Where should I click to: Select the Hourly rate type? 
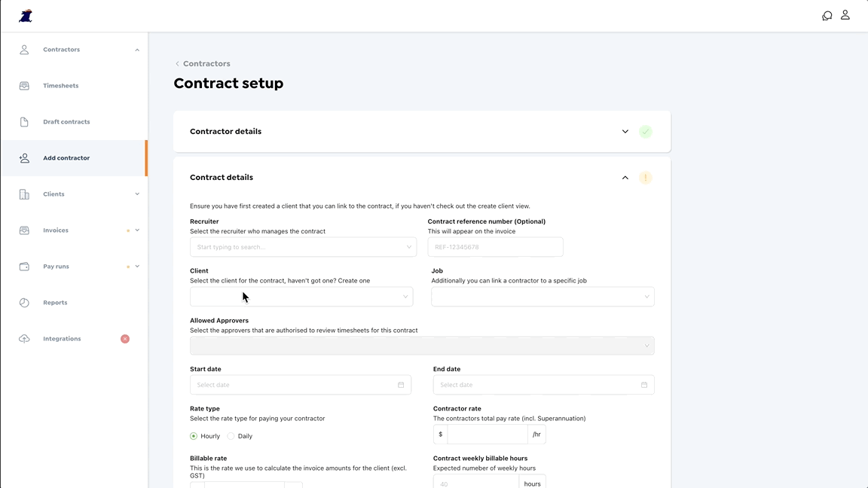point(194,436)
